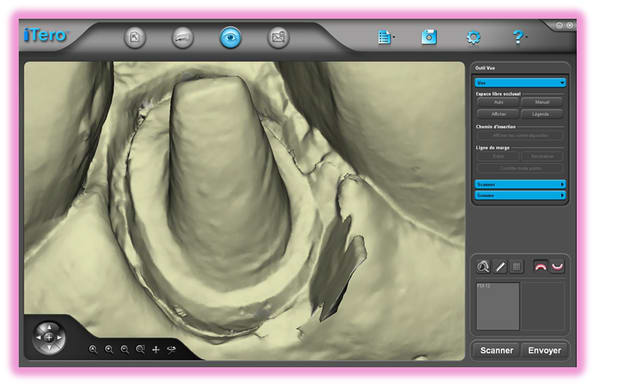The height and width of the screenshot is (386, 640).
Task: Click the zoom in magnifier with plus
Action: (109, 349)
